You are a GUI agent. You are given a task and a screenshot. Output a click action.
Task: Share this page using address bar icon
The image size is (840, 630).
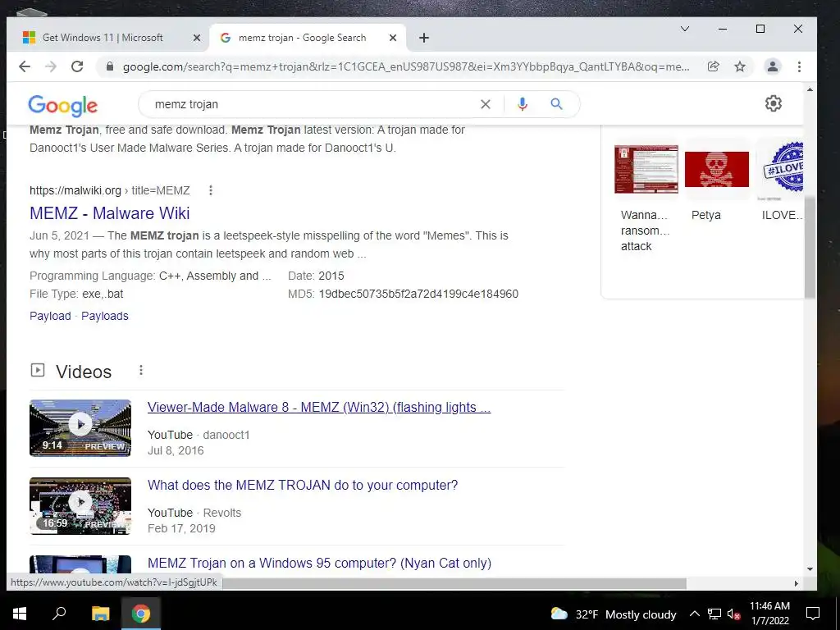pos(713,66)
